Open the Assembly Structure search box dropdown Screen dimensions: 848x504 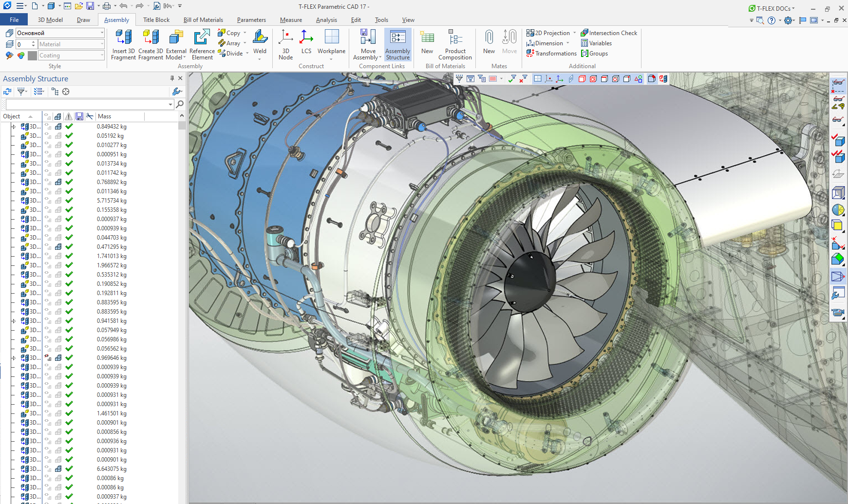[170, 104]
